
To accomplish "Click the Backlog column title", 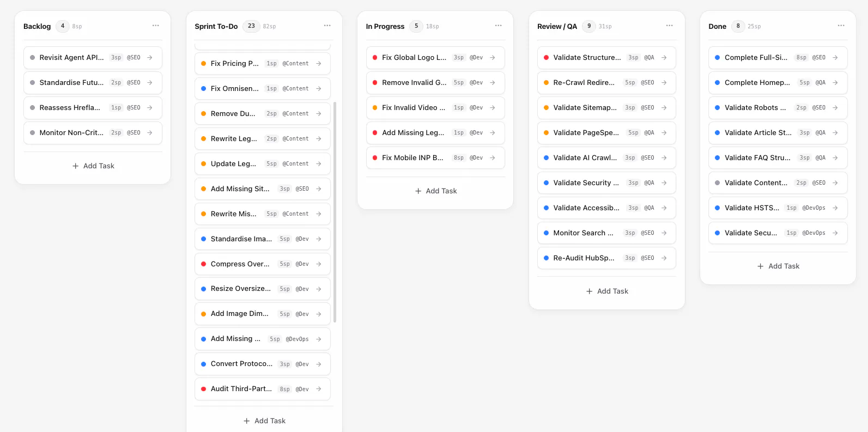I will (37, 26).
